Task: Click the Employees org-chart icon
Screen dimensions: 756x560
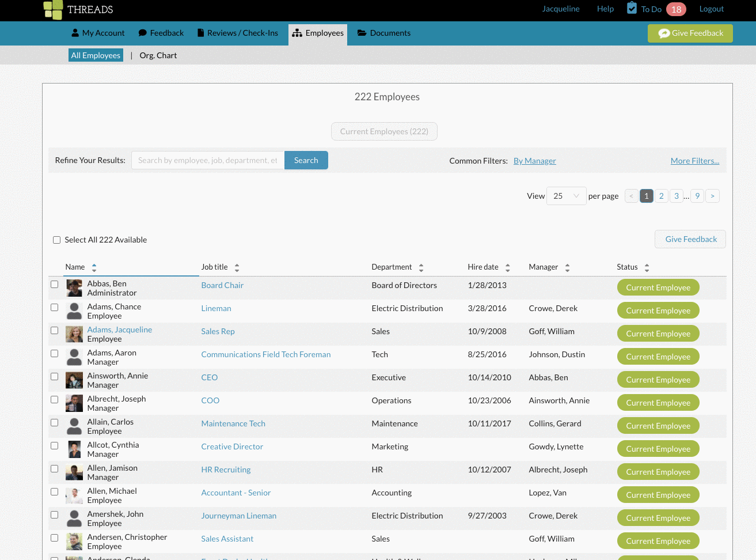Action: [297, 33]
